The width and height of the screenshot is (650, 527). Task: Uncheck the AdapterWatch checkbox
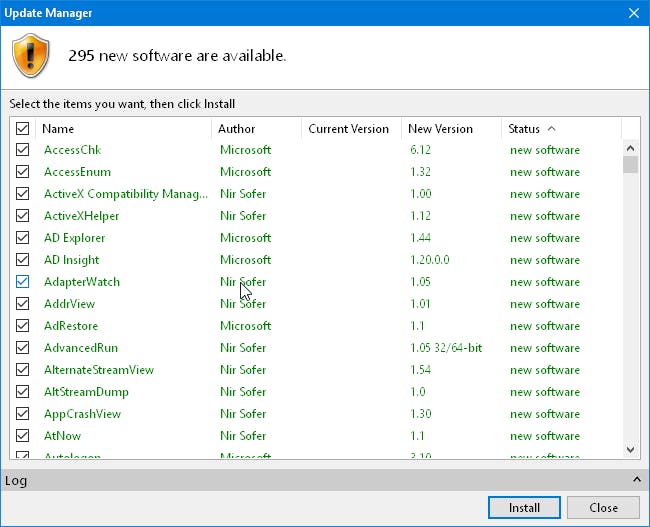point(22,282)
